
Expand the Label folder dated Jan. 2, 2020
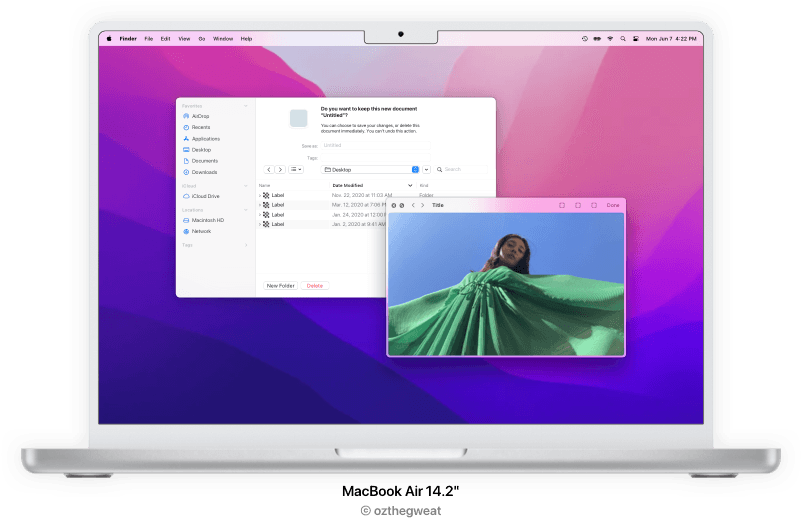point(260,224)
